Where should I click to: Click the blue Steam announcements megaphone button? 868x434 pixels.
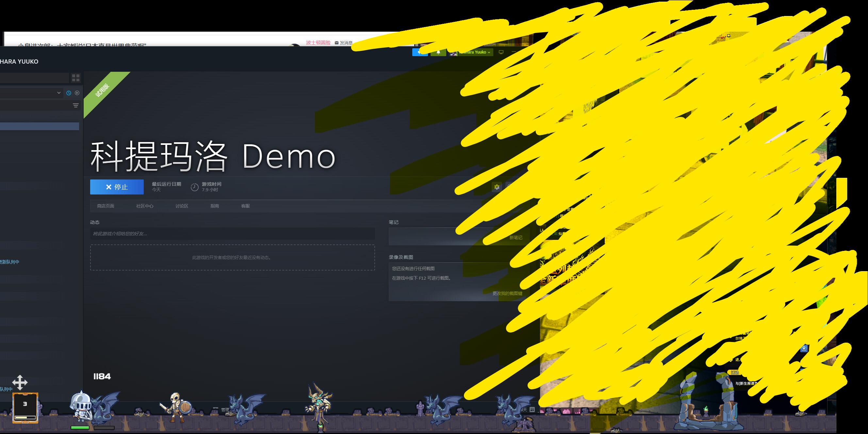click(420, 52)
